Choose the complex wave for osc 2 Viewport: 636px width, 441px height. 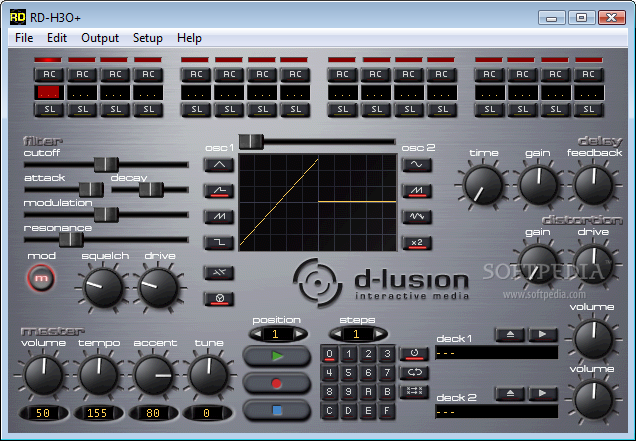pyautogui.click(x=417, y=217)
